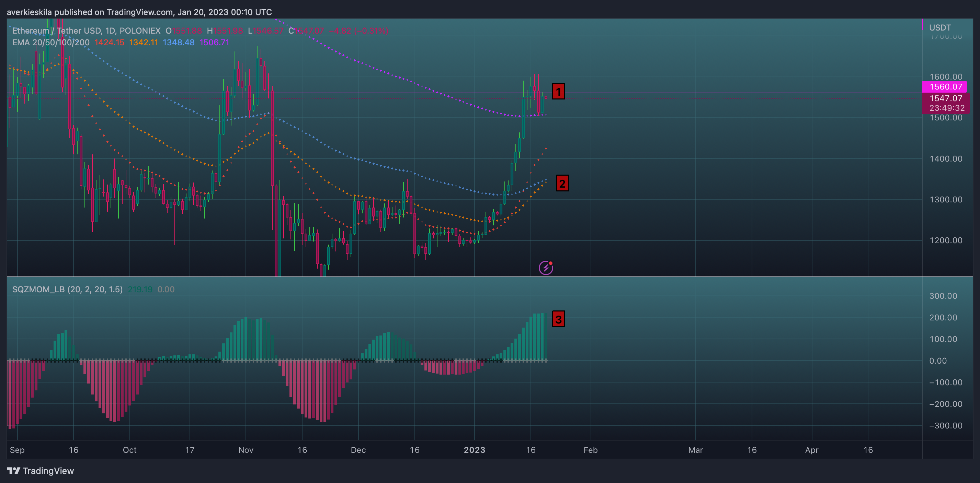This screenshot has width=980, height=483.
Task: Click the 1600.00 price axis label
Action: tap(946, 77)
